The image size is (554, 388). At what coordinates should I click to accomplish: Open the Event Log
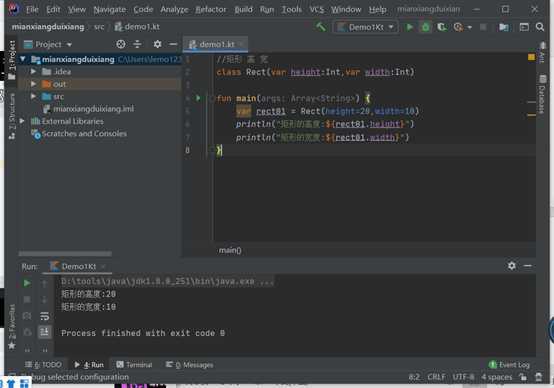[x=509, y=365]
